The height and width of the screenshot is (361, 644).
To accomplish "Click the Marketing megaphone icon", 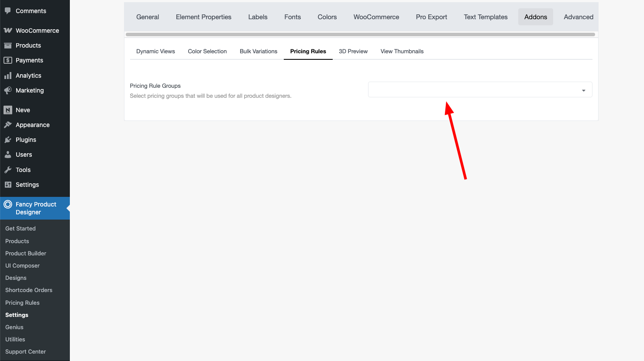I will pyautogui.click(x=7, y=90).
